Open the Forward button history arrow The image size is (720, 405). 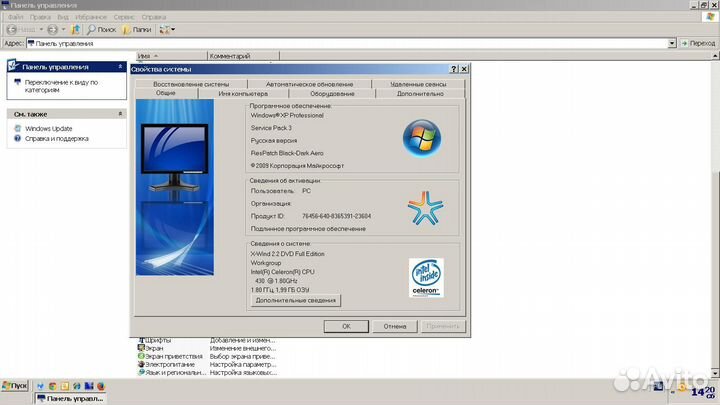[63, 29]
